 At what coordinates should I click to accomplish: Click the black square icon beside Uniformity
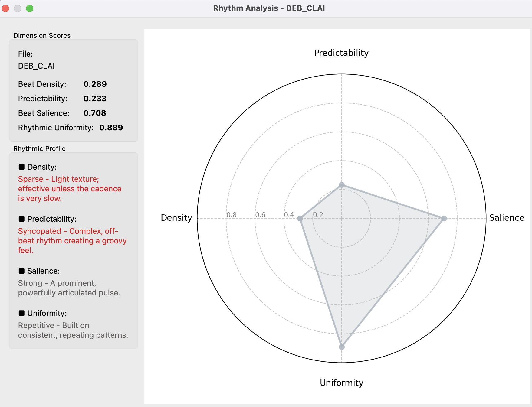coord(21,313)
